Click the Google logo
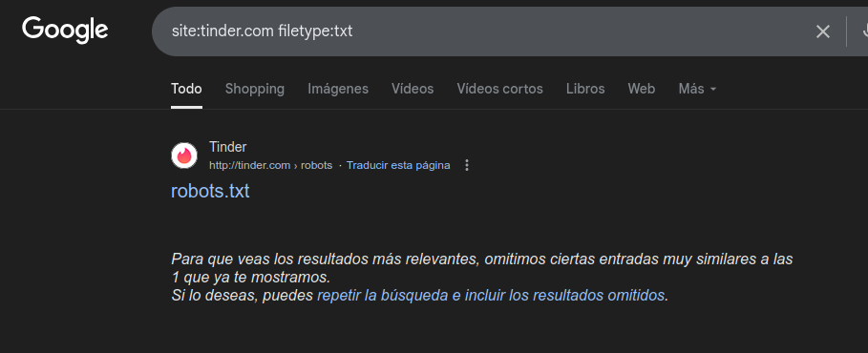This screenshot has width=868, height=353. [x=65, y=31]
